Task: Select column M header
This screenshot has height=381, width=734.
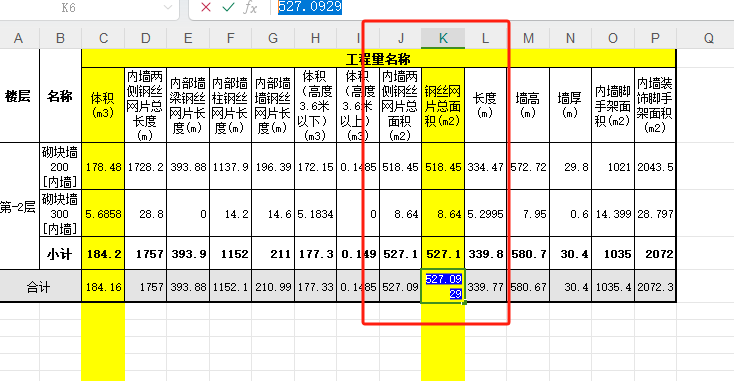Action: coord(528,38)
